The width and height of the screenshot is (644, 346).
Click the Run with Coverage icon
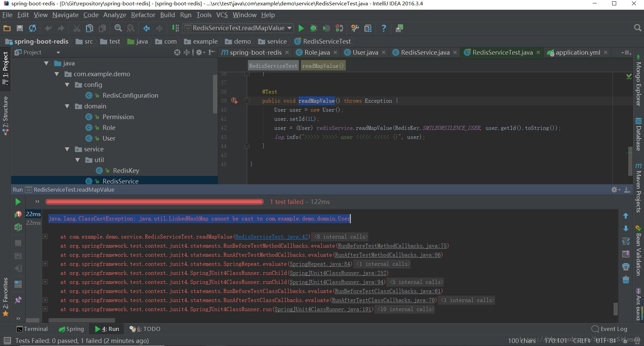(x=326, y=29)
